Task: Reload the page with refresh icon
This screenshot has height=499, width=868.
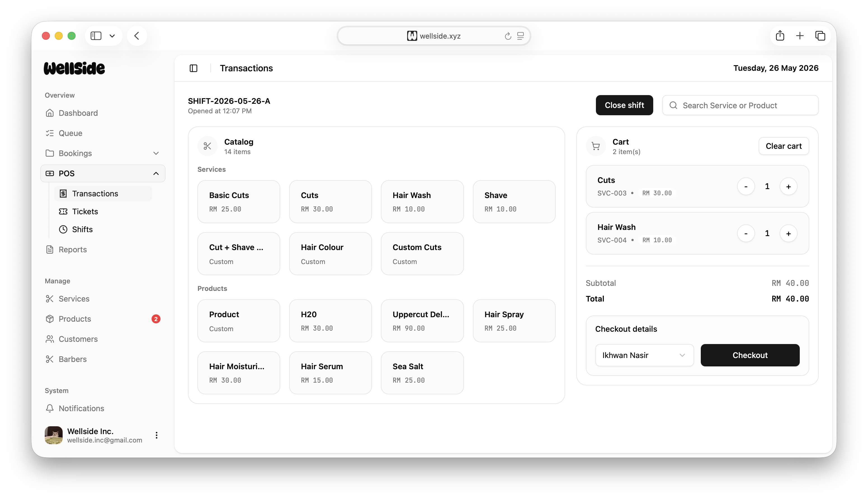Action: [x=508, y=36]
